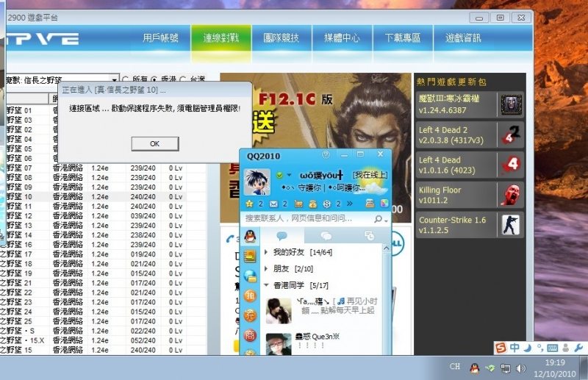Open the 媒體中心 tab
Image resolution: width=588 pixels, height=380 pixels.
click(342, 37)
